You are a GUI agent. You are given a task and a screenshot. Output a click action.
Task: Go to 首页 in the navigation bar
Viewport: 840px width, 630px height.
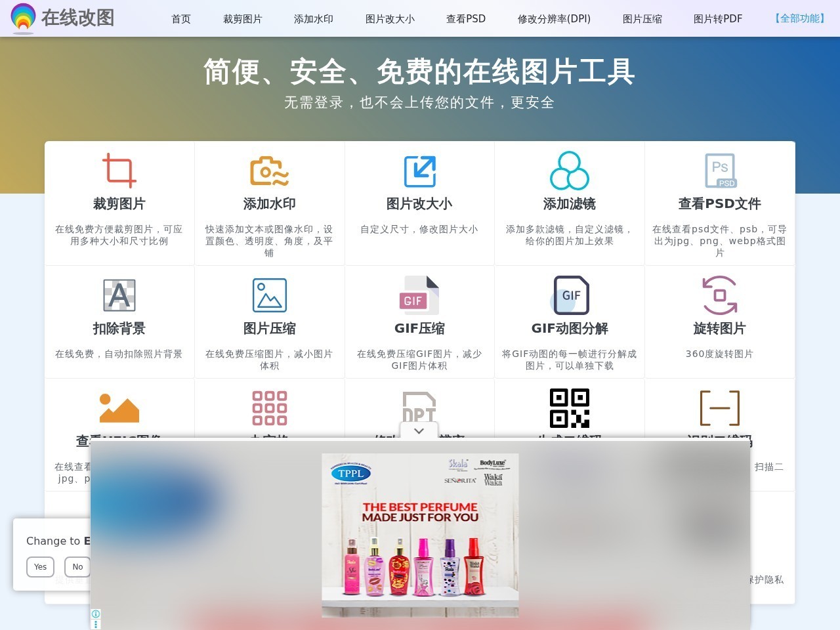click(x=181, y=19)
